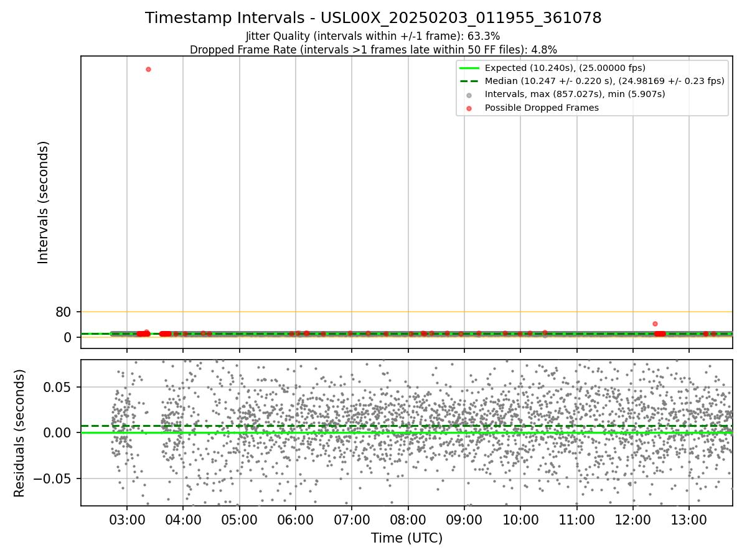Click the '09:00' time tick label
747x560 pixels.
coord(464,519)
